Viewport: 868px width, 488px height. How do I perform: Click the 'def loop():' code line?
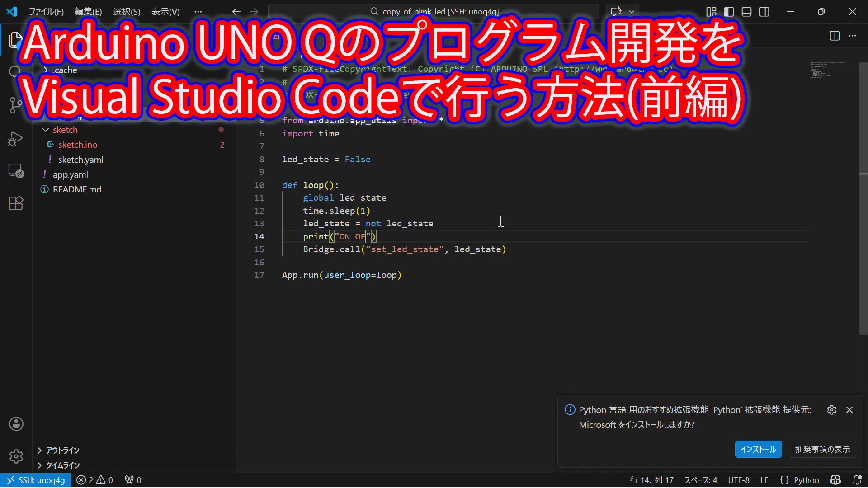pyautogui.click(x=311, y=185)
